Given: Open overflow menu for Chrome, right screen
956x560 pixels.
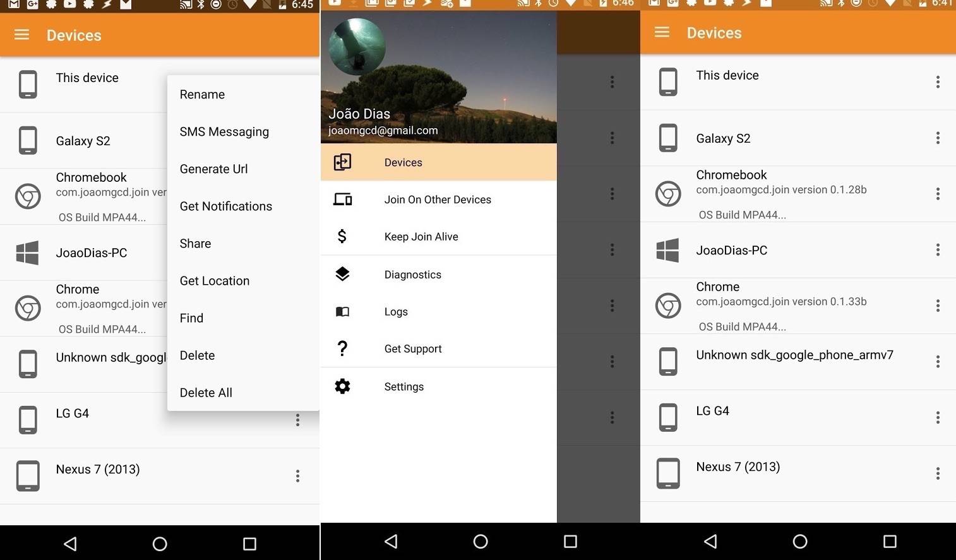Looking at the screenshot, I should coord(938,306).
